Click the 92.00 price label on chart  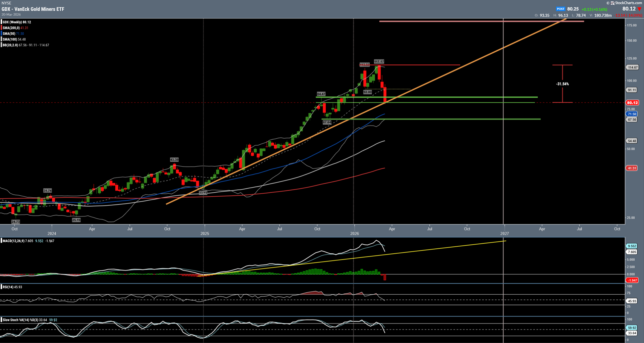coord(368,92)
